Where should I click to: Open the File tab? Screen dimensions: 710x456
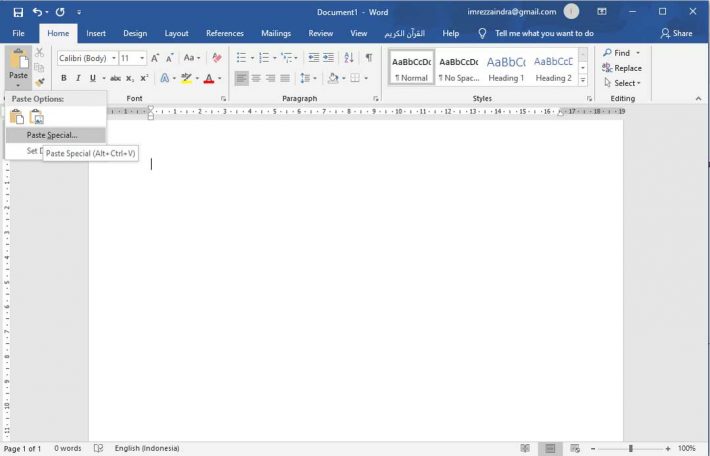click(x=19, y=34)
